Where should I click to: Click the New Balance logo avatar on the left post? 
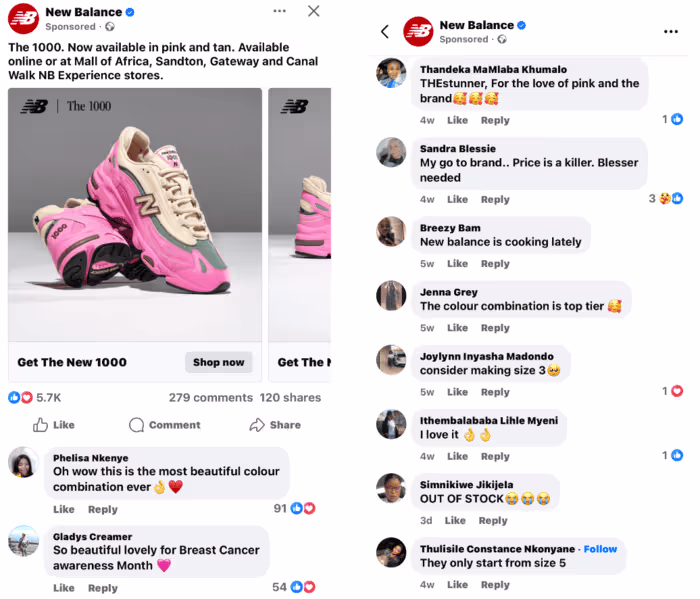click(x=23, y=19)
